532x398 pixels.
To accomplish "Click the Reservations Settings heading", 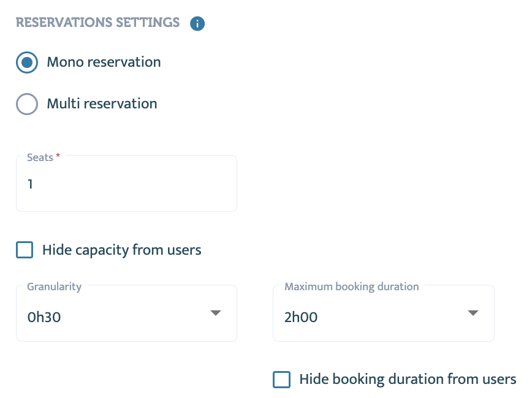I will pyautogui.click(x=97, y=23).
